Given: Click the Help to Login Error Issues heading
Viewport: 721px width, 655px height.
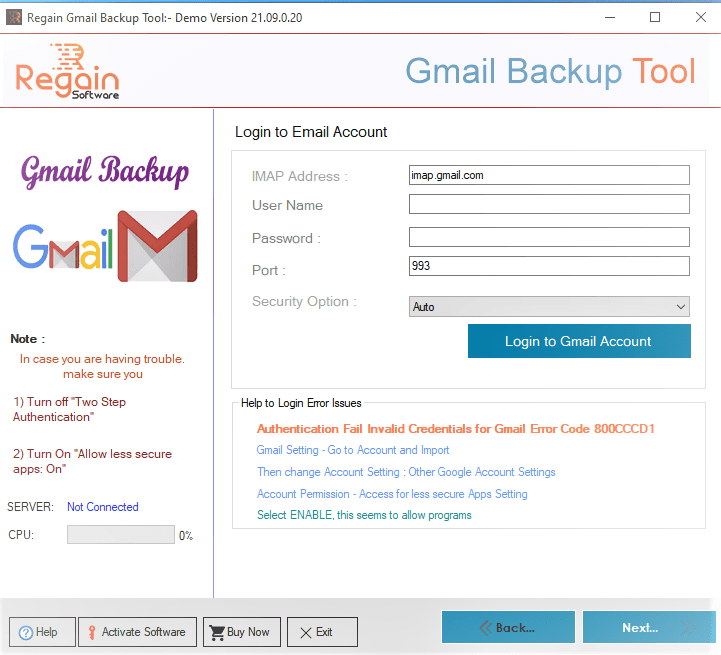Looking at the screenshot, I should [301, 403].
